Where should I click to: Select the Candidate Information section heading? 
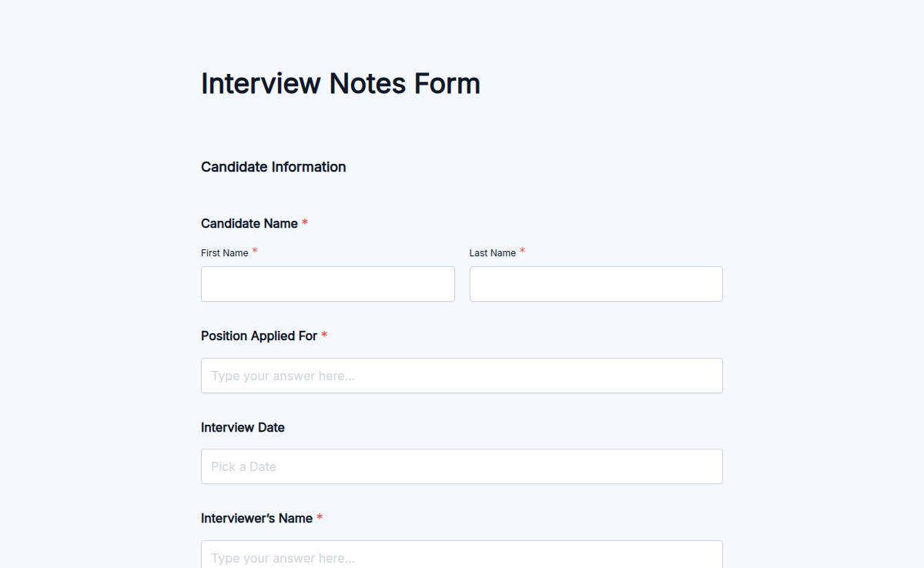click(273, 166)
